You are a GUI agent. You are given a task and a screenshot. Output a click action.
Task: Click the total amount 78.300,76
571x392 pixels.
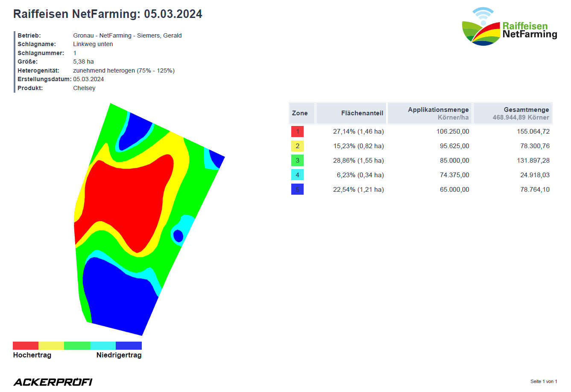[x=535, y=146]
